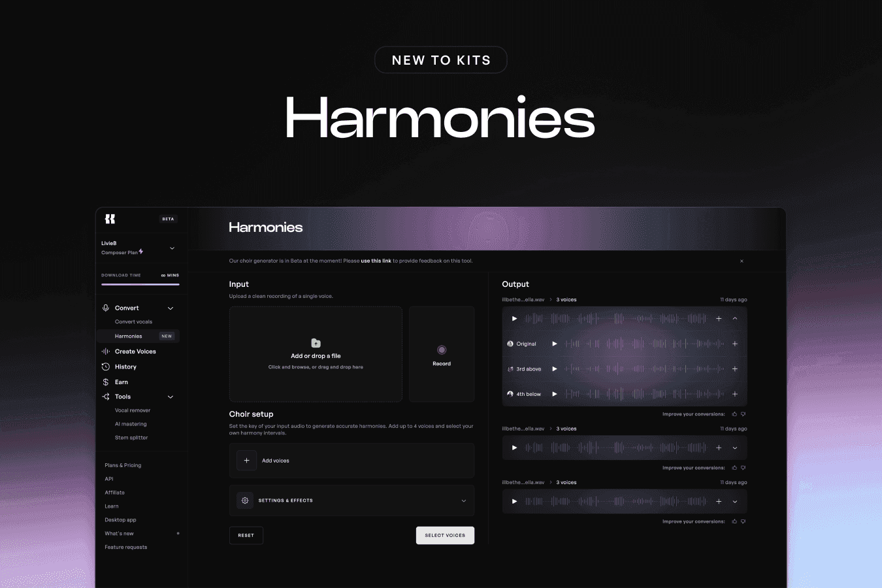Follow the 'use this link' feedback link
Viewport: 882px width, 588px height.
376,261
